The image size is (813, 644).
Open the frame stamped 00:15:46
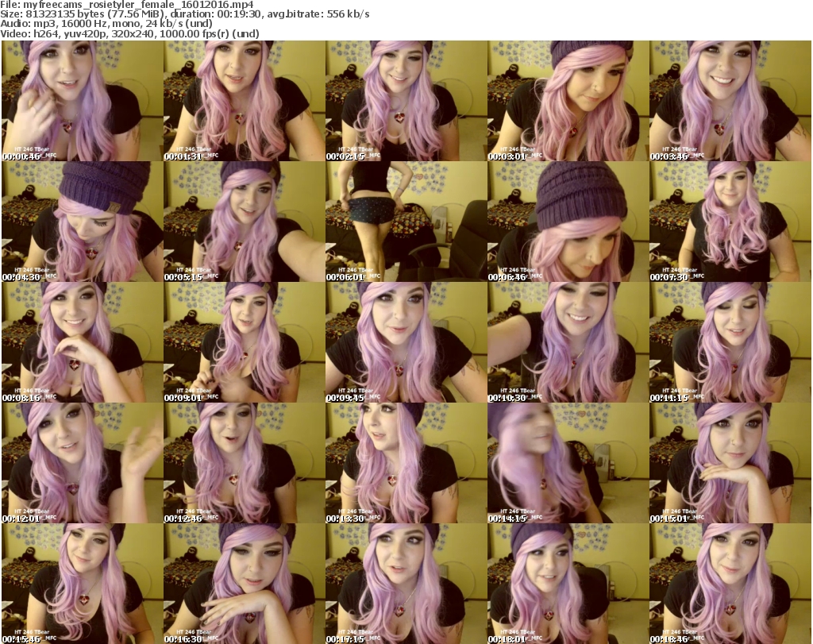click(x=83, y=584)
